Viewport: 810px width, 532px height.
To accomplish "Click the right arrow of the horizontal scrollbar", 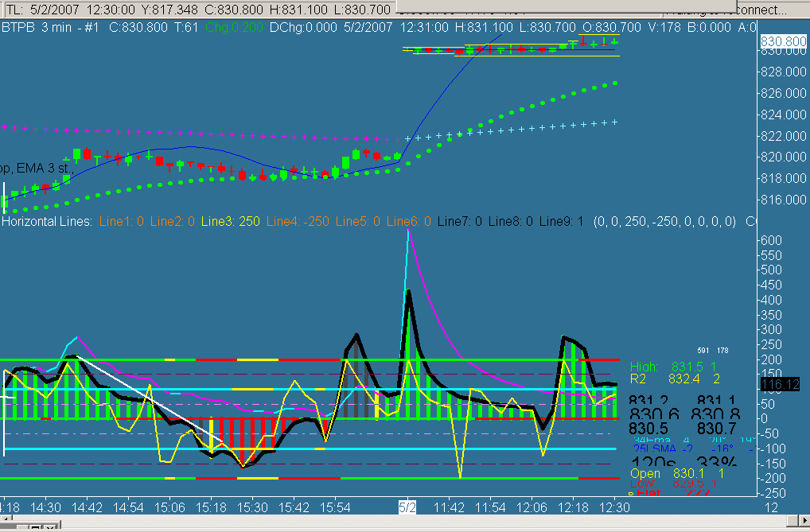I will click(804, 520).
